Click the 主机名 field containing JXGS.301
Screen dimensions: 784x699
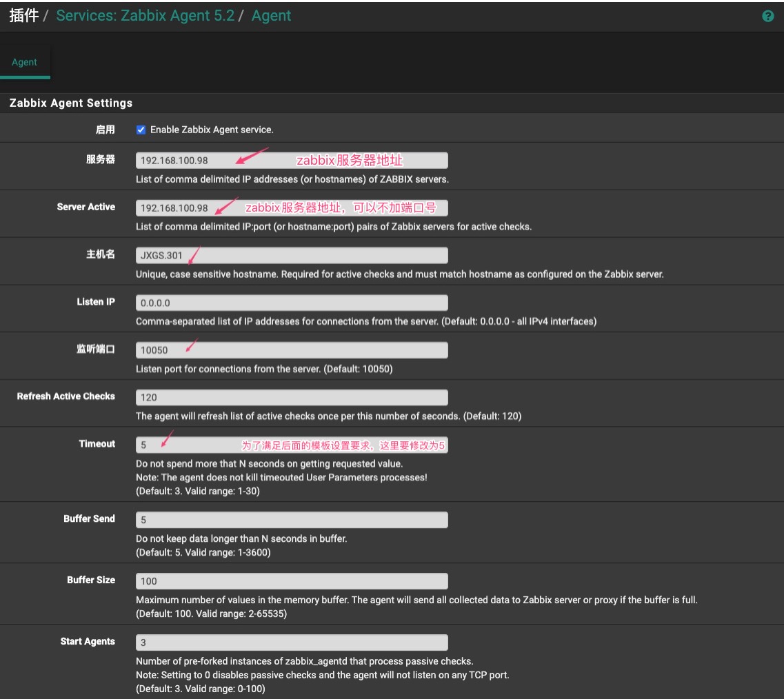click(x=292, y=255)
